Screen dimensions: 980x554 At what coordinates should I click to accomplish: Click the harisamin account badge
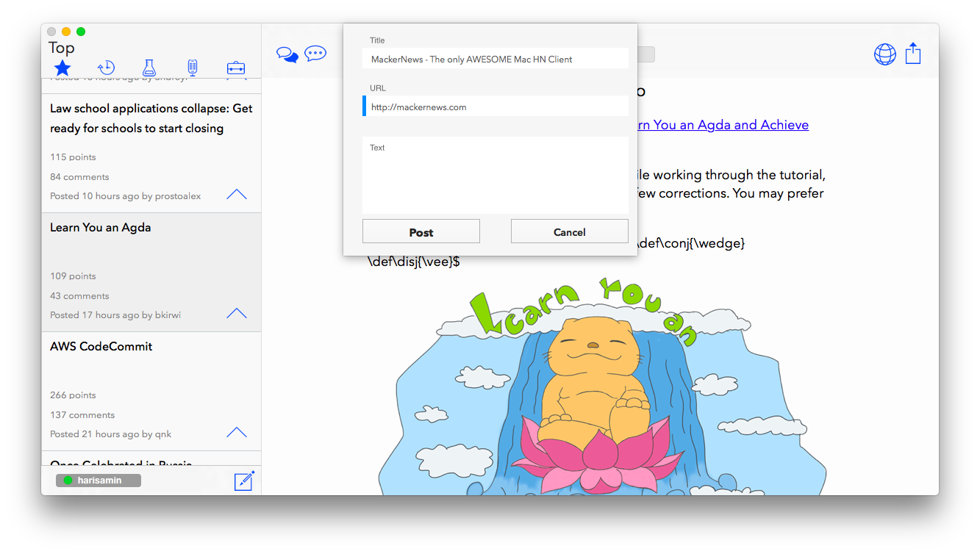pyautogui.click(x=99, y=481)
